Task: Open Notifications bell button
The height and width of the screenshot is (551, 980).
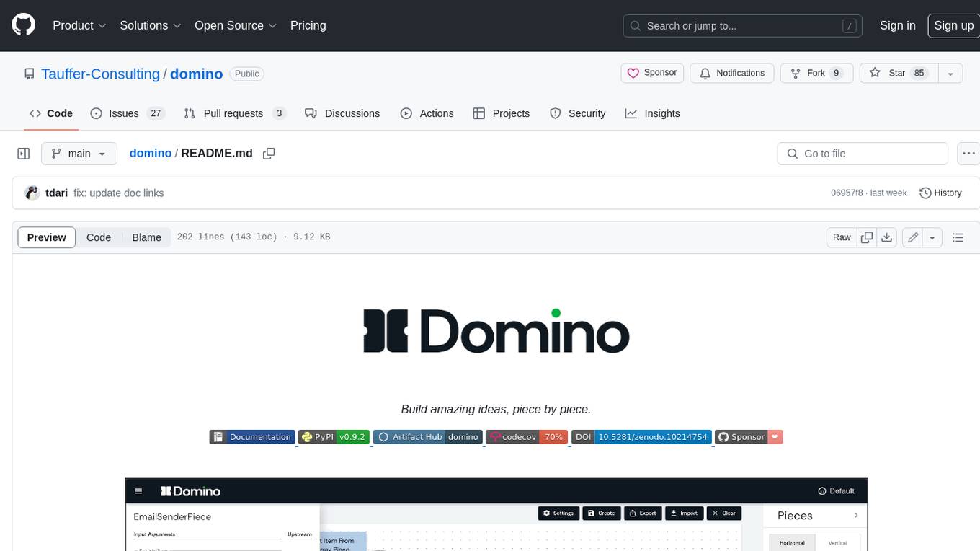Action: pyautogui.click(x=732, y=73)
